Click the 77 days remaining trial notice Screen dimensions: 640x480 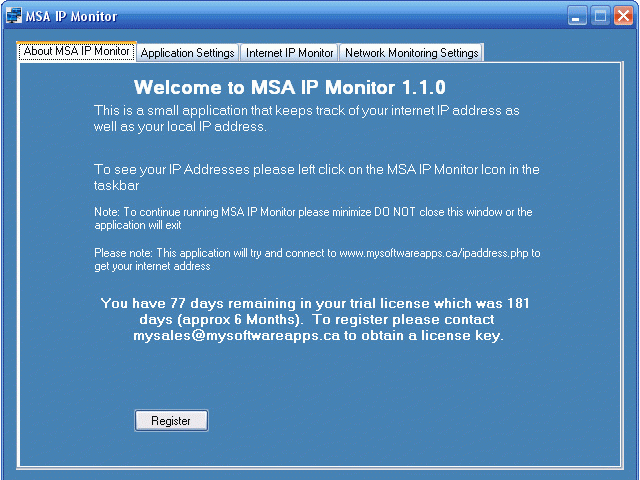[315, 319]
